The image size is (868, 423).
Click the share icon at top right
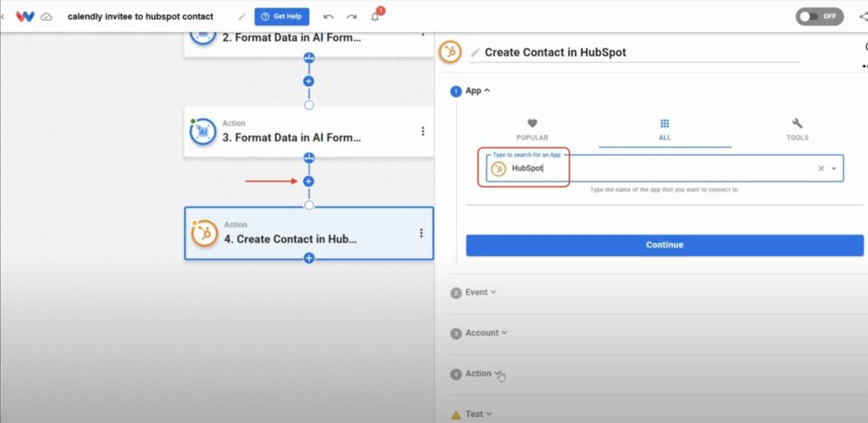pyautogui.click(x=864, y=17)
